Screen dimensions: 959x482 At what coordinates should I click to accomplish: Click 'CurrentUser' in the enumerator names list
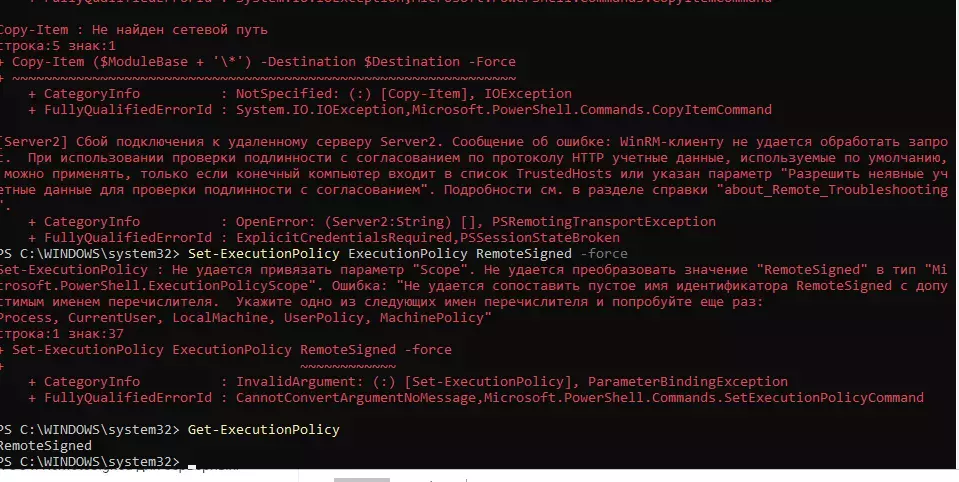(x=112, y=317)
